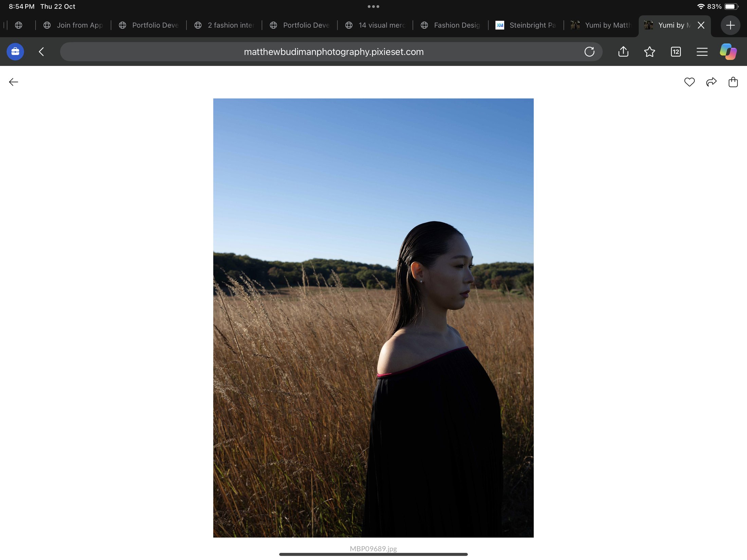Launch the Copilot icon in the toolbar
The height and width of the screenshot is (560, 747).
click(x=728, y=52)
